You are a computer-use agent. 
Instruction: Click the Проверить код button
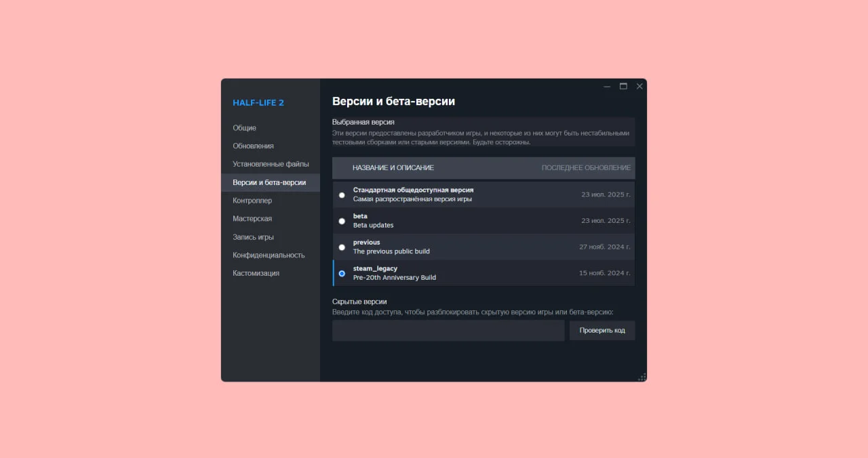pos(602,331)
